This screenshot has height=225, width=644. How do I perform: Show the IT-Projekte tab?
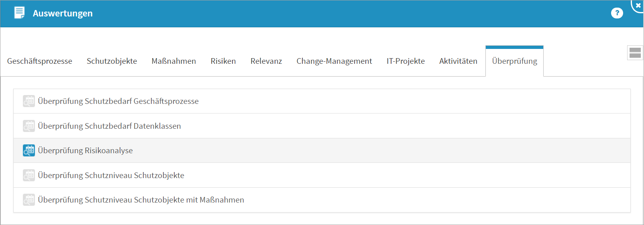[406, 61]
